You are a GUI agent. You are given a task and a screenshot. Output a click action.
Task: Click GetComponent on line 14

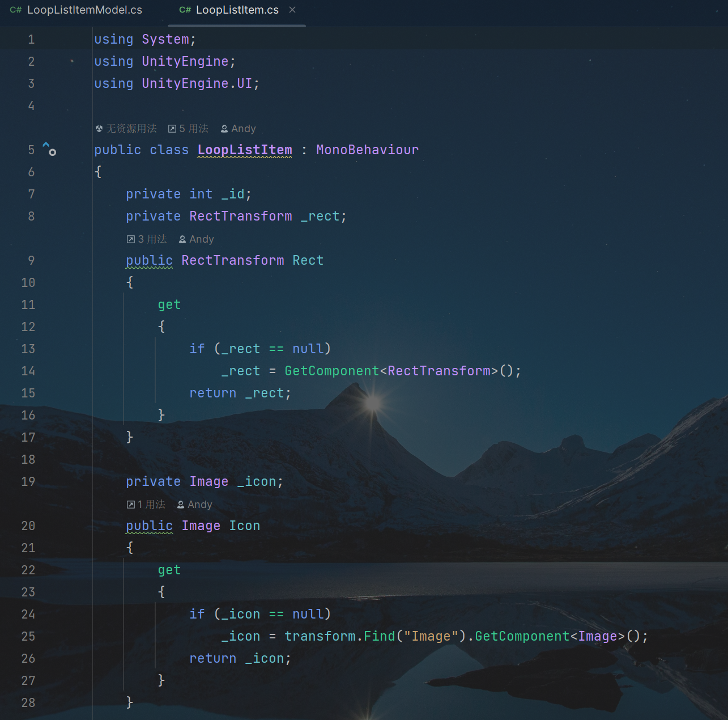tap(332, 371)
